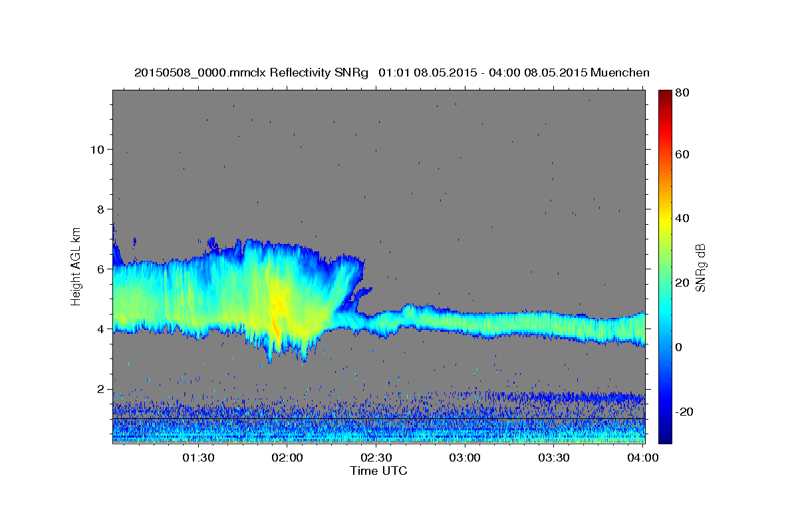Viewport: 798px width, 532px height.
Task: Click the colorbar value 20
Action: coord(681,283)
